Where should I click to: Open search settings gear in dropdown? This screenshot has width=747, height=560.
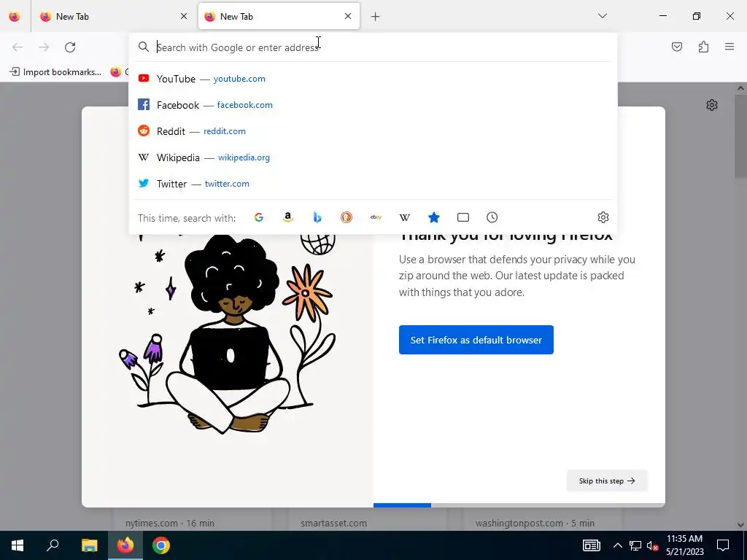[x=603, y=217]
